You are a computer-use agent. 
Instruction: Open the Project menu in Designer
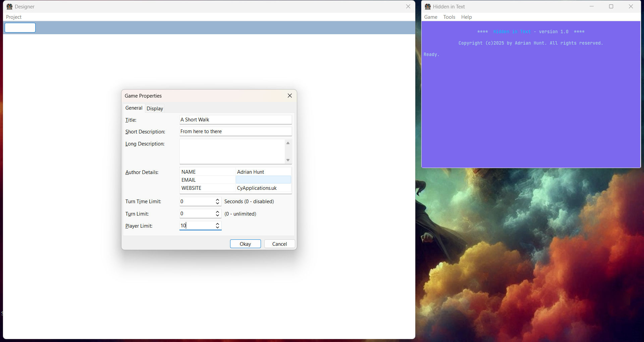14,17
